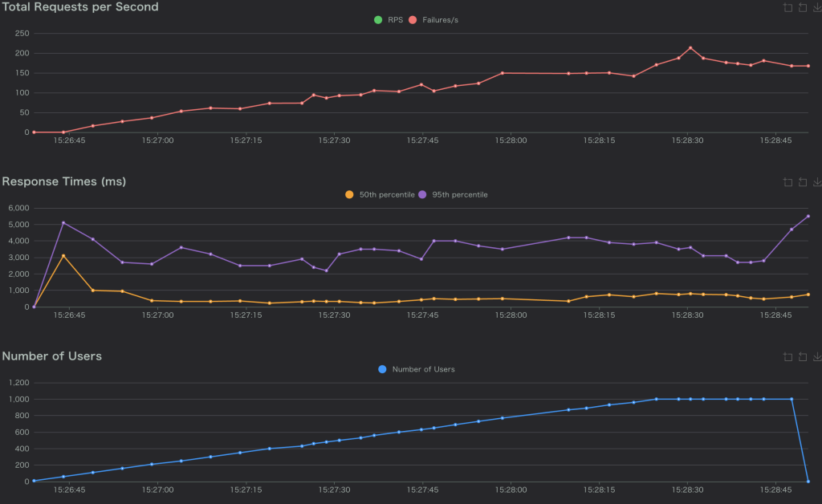The height and width of the screenshot is (504, 822).
Task: Click final 95th percentile point at chart end
Action: point(808,216)
